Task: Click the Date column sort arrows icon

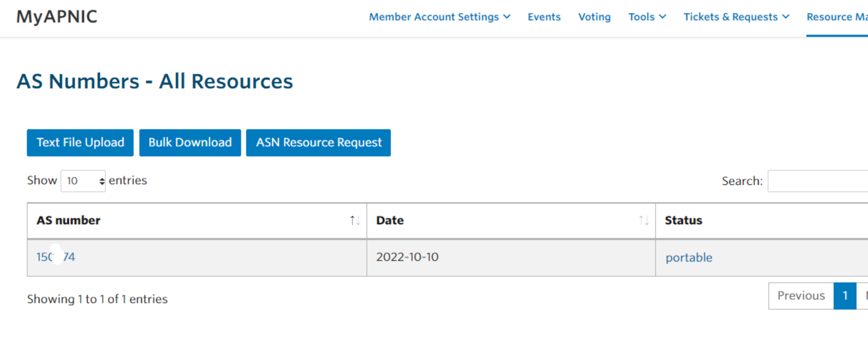Action: [x=644, y=220]
